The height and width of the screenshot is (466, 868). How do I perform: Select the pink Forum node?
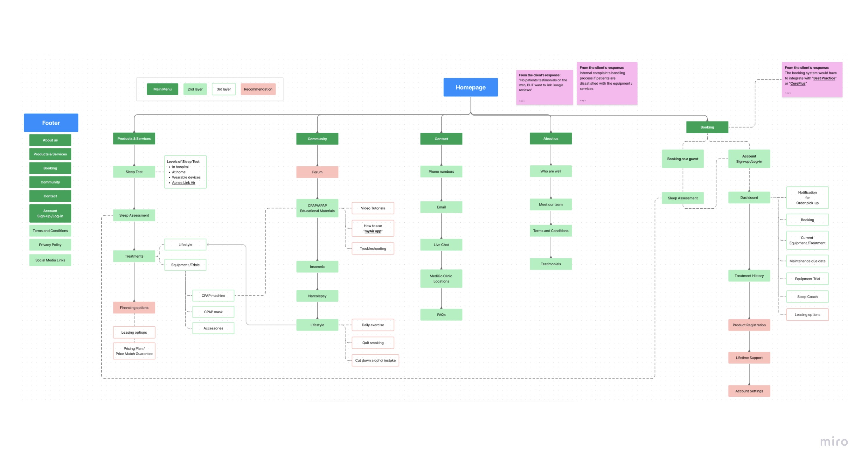(317, 172)
